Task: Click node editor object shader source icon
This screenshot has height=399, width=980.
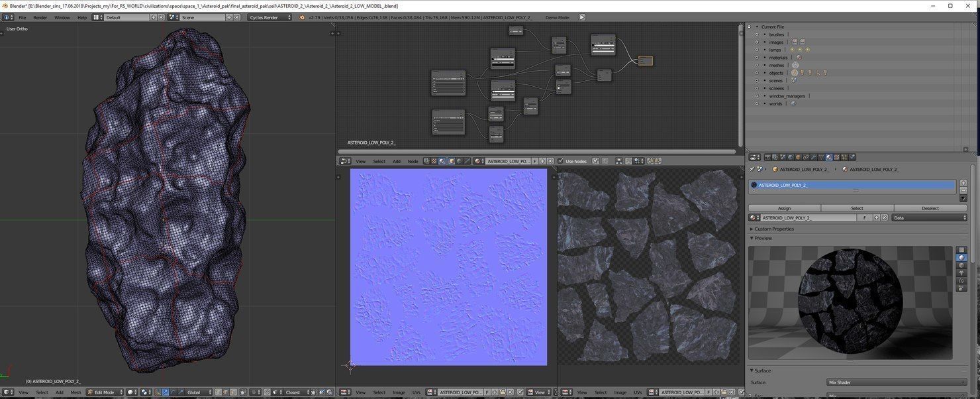Action: 452,161
